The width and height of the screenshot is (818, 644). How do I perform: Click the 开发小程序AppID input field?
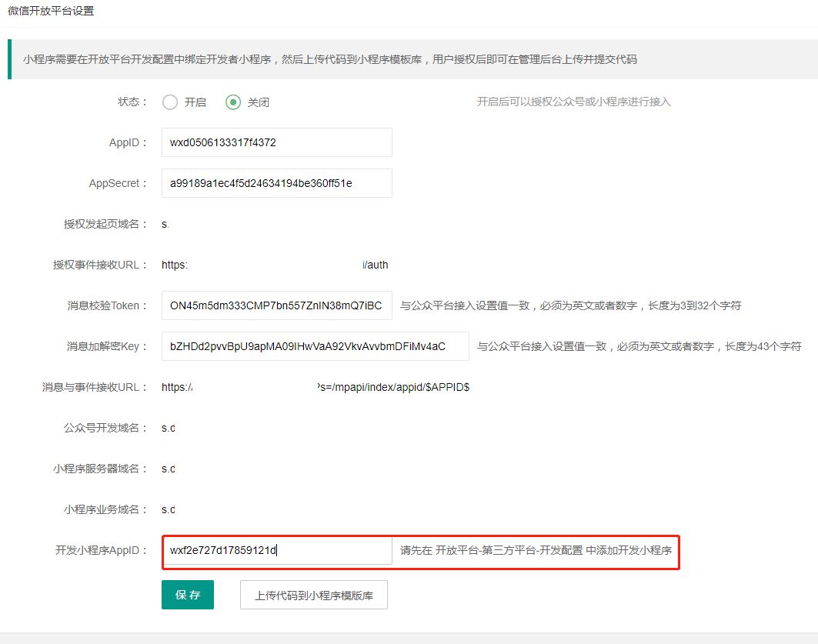point(276,550)
